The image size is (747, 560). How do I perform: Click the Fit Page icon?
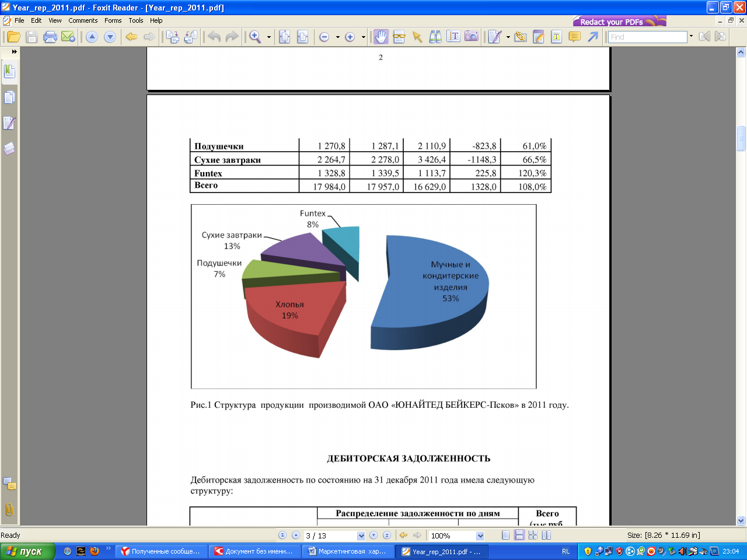click(x=285, y=37)
